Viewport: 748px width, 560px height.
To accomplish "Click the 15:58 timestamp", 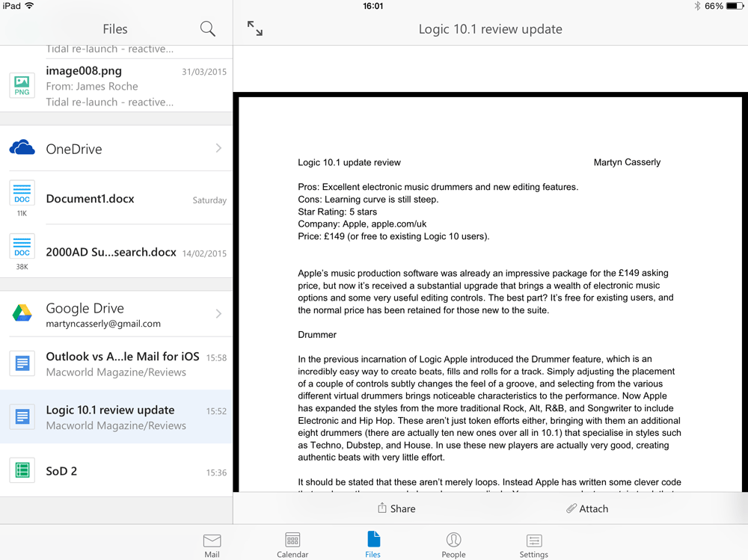I will (216, 357).
